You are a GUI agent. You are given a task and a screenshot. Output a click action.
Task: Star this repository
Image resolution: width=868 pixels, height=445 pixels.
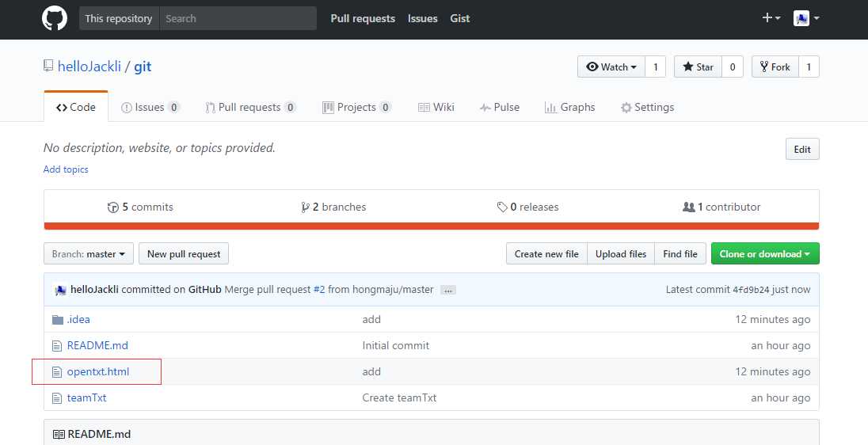click(698, 67)
